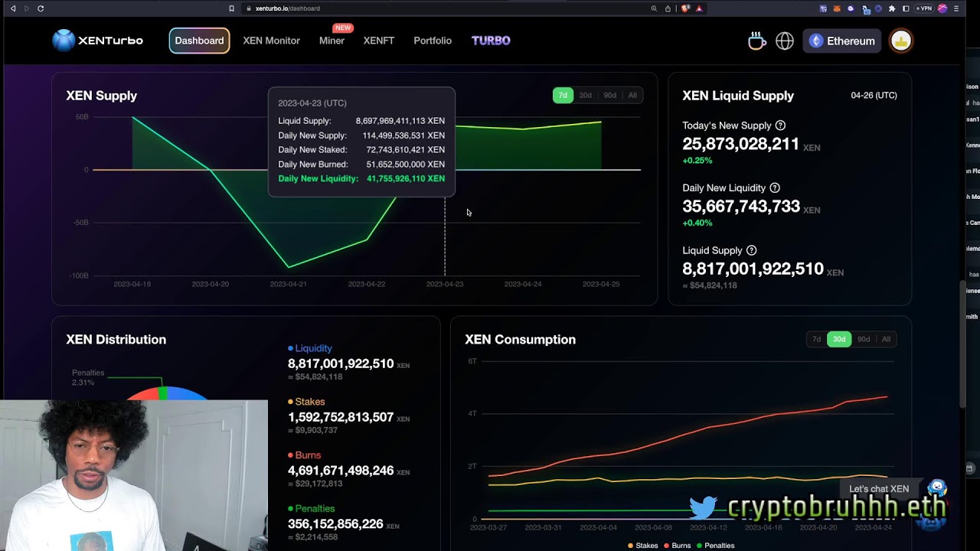Open the TURBO page
The width and height of the screenshot is (980, 551).
click(x=491, y=41)
